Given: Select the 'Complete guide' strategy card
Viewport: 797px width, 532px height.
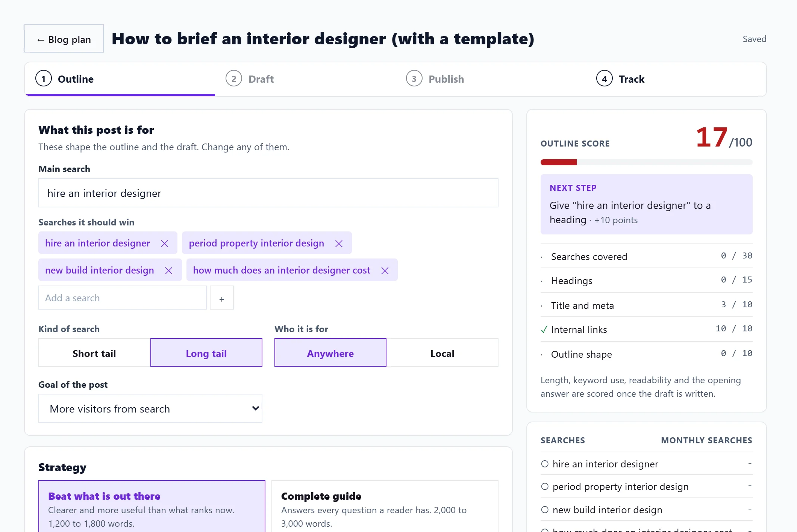Looking at the screenshot, I should pyautogui.click(x=385, y=506).
